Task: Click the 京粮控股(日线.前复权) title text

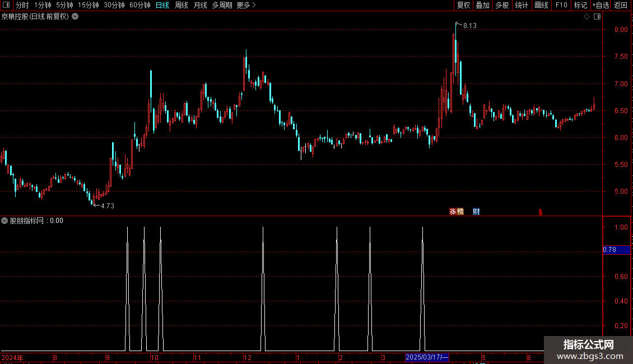Action: tap(35, 17)
